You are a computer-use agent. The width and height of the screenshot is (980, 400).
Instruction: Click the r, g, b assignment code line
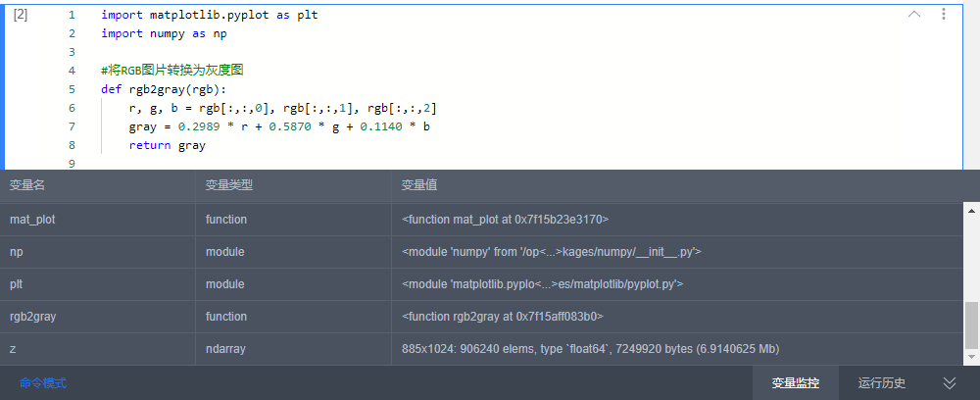tap(282, 108)
